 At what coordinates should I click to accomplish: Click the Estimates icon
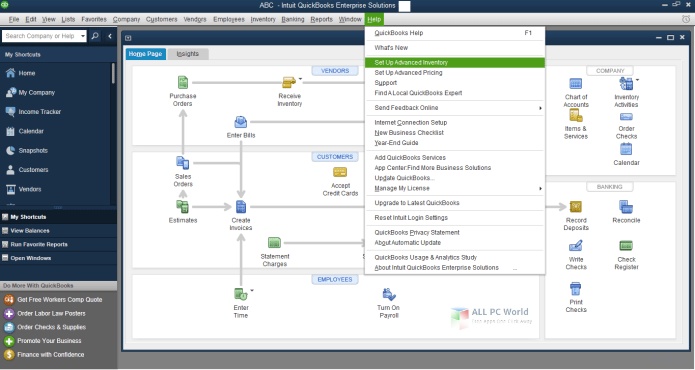click(183, 206)
